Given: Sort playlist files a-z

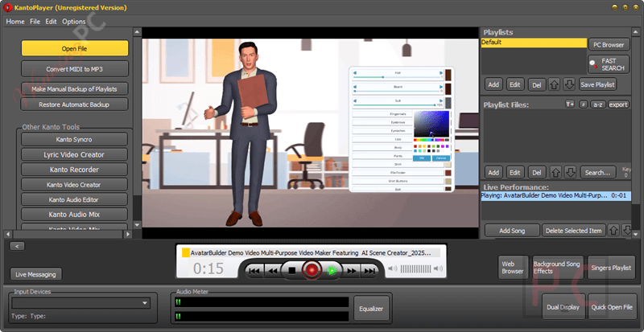Looking at the screenshot, I should 598,105.
